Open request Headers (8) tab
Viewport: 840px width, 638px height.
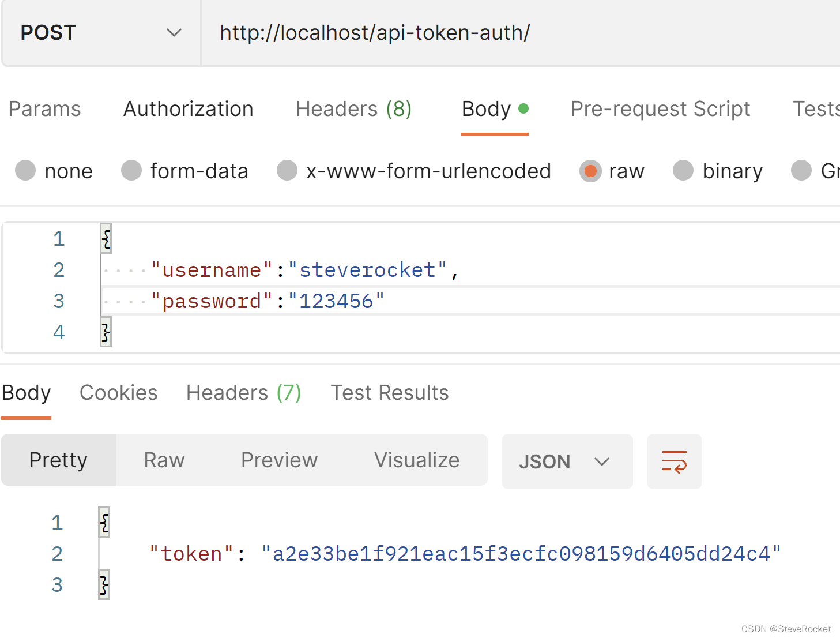pyautogui.click(x=353, y=109)
